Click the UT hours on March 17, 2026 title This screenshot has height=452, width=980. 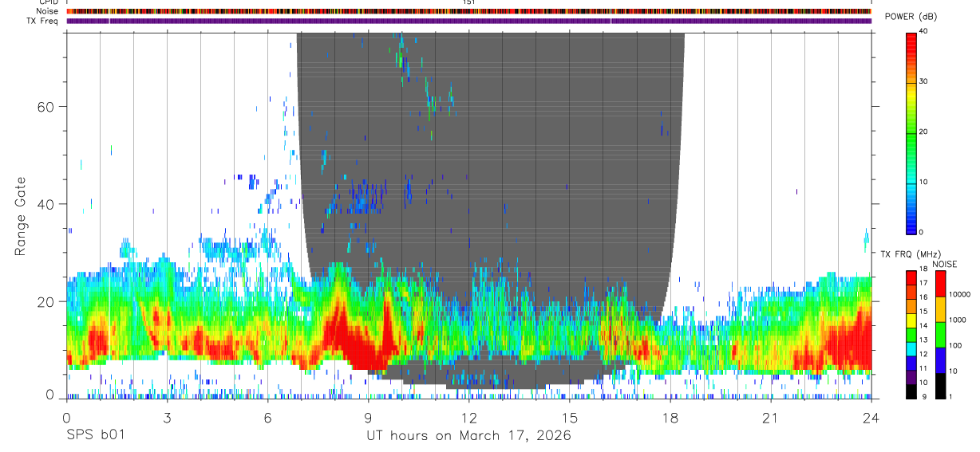tap(468, 435)
